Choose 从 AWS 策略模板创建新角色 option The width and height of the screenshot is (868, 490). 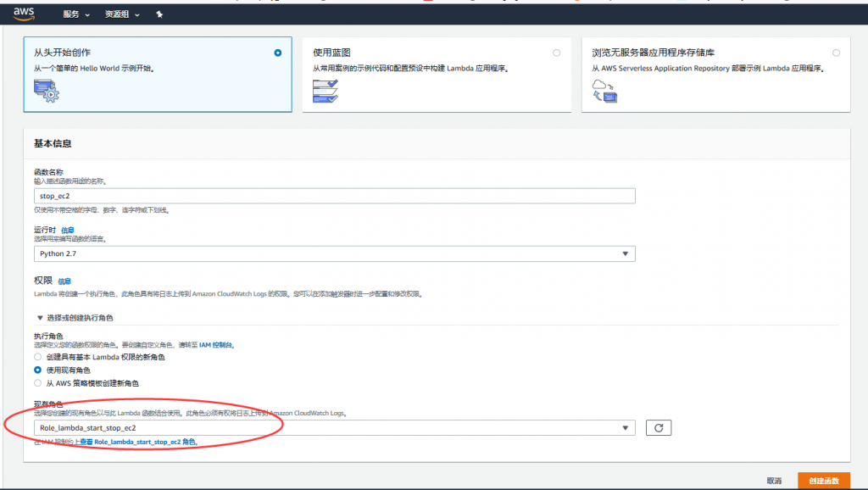[38, 382]
